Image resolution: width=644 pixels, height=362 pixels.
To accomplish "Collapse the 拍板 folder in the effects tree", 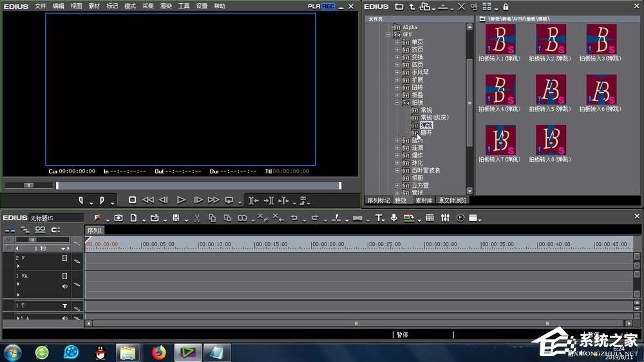I will 397,102.
